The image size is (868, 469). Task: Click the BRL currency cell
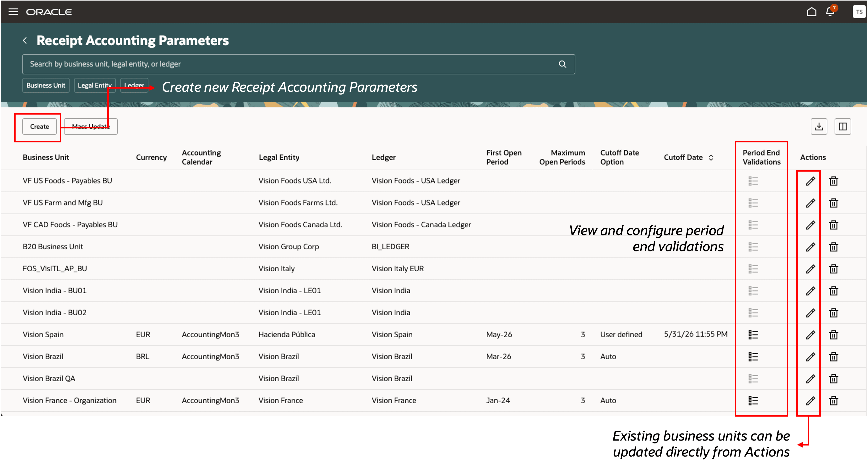pos(142,356)
